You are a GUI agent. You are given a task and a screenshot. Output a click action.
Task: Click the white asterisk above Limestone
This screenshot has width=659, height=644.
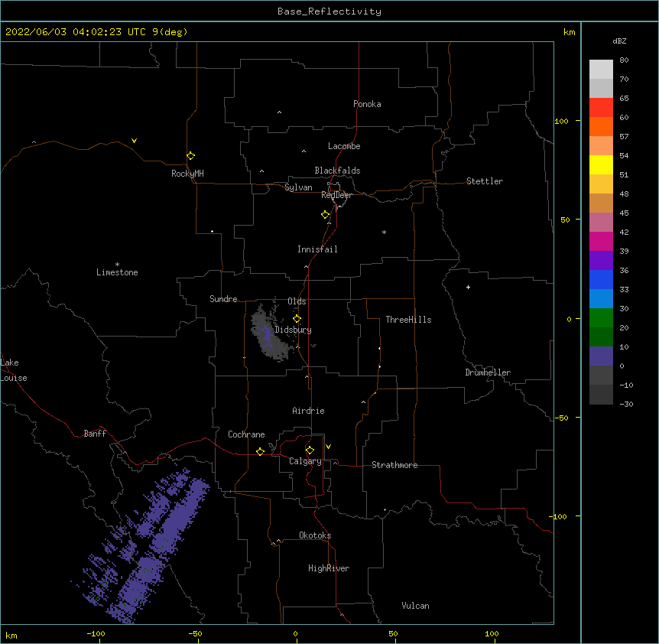tap(117, 265)
